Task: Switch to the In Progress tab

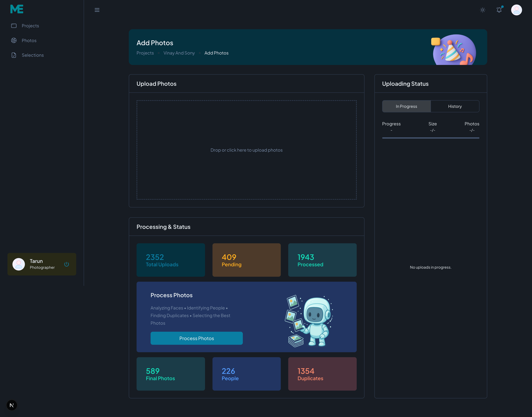Action: coord(406,106)
